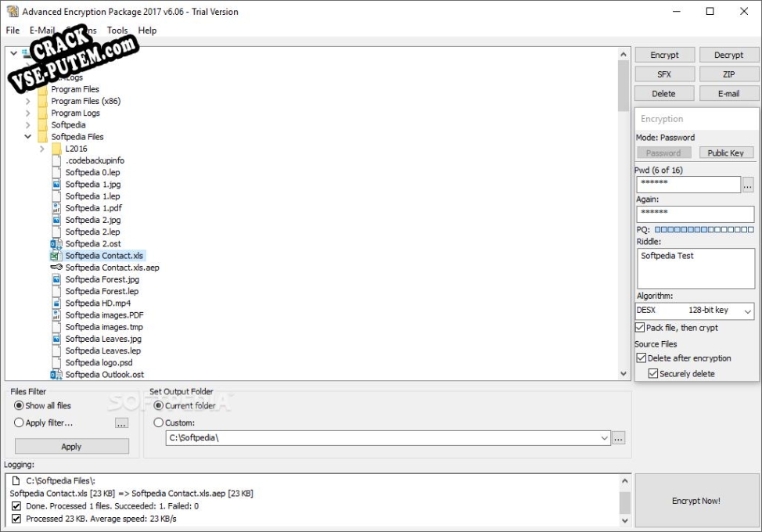Image resolution: width=762 pixels, height=532 pixels.
Task: Click the key icon of Softpedia Contact.xls.aep
Action: pos(56,268)
